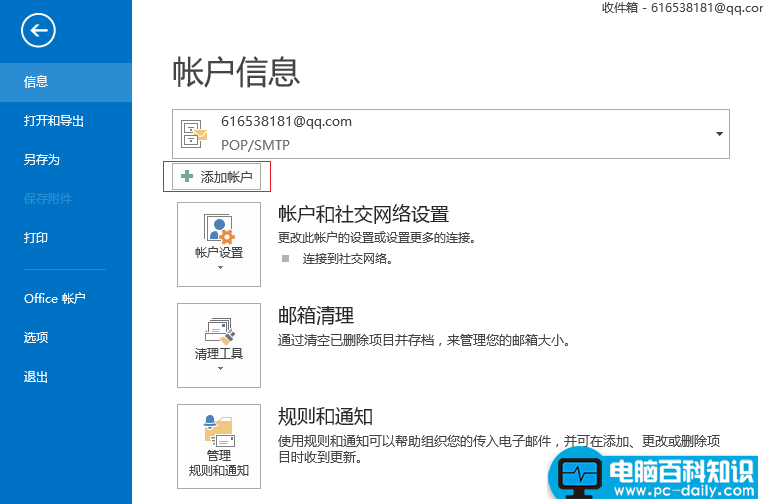Click the 更改此帐户的设置或设置更多的连接 description

click(376, 238)
